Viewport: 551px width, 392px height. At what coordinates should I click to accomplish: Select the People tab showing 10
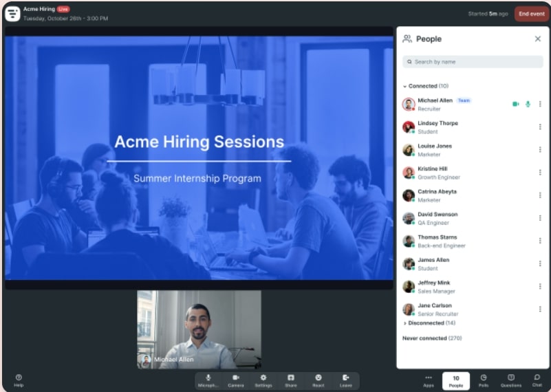click(456, 381)
